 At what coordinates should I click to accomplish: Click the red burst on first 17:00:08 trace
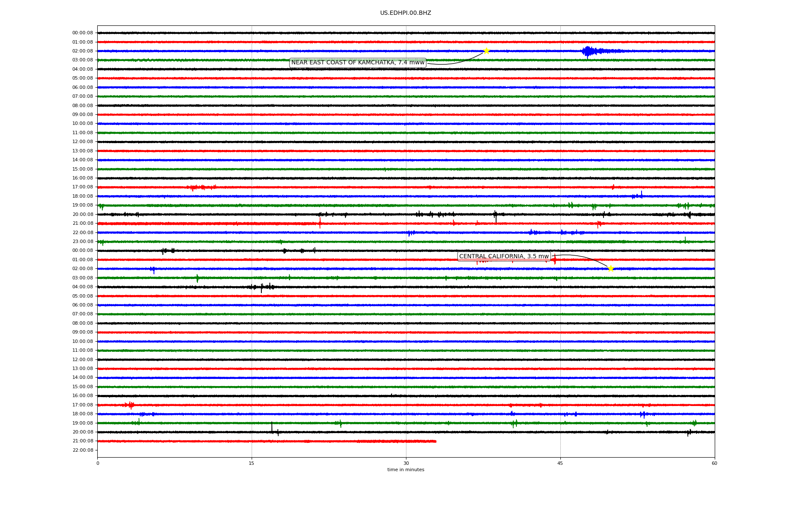(x=199, y=187)
